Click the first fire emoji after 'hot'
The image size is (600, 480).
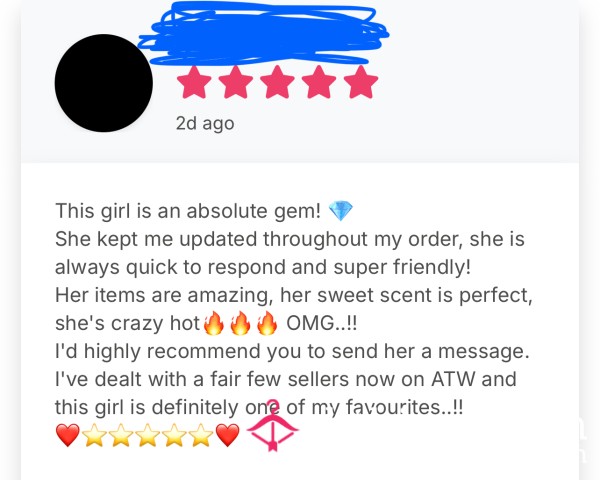(x=214, y=323)
